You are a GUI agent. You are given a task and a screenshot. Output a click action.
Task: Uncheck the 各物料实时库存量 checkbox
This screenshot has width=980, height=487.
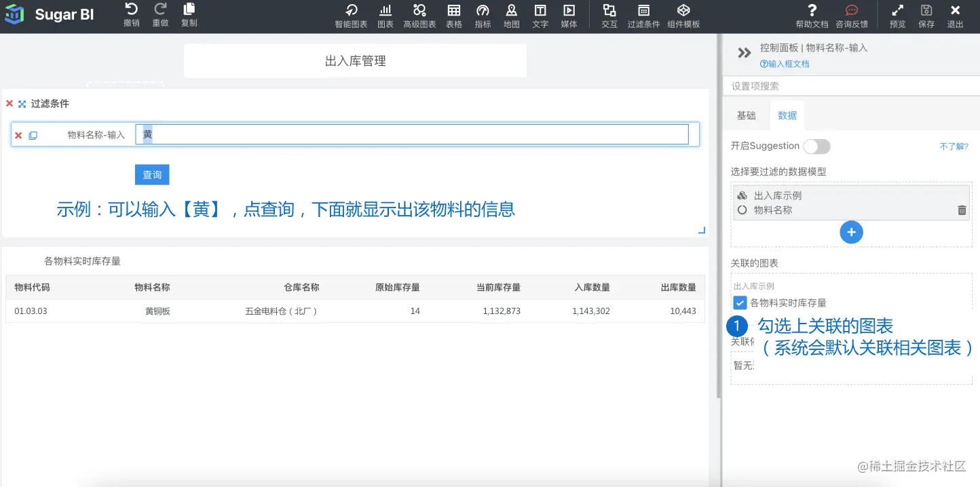point(740,303)
